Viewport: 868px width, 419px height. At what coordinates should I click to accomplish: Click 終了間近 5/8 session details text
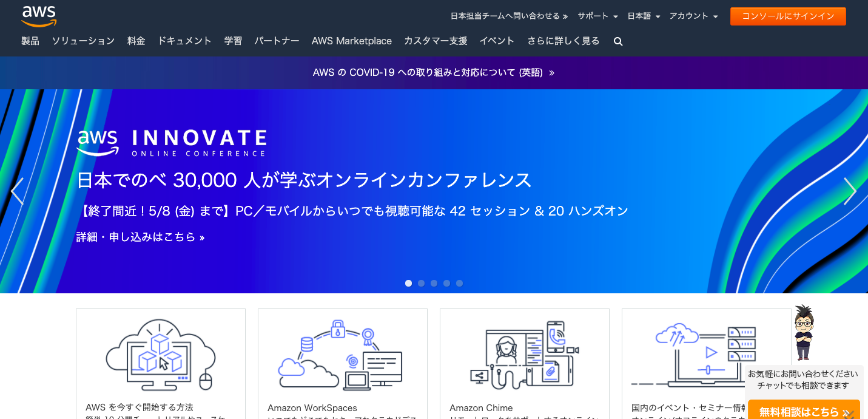point(352,211)
